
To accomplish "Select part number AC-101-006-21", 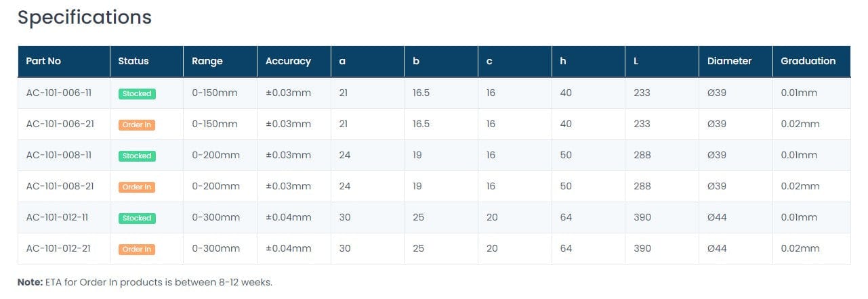I will 58,124.
